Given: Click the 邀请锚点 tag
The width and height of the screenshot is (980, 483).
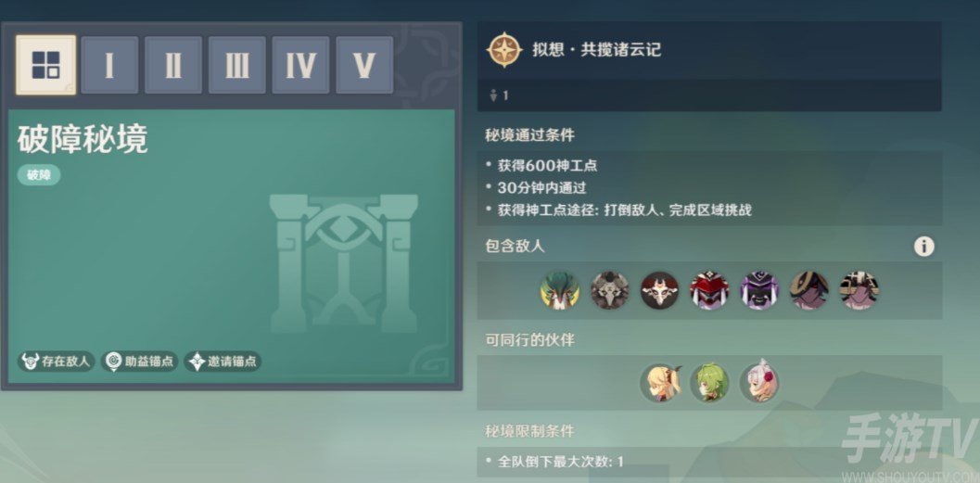Looking at the screenshot, I should click(223, 362).
